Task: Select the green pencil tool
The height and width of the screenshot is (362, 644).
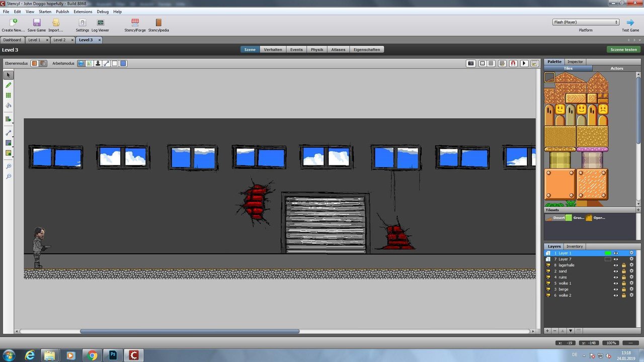Action: pyautogui.click(x=8, y=85)
